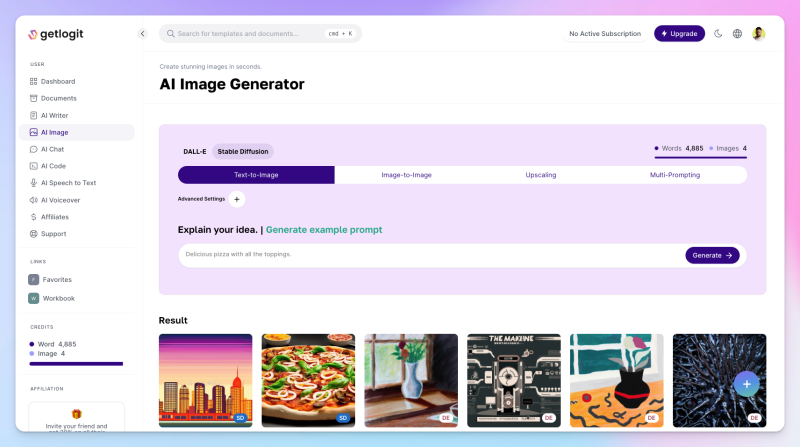The image size is (800, 447).
Task: Open the AI Code icon
Action: point(34,166)
